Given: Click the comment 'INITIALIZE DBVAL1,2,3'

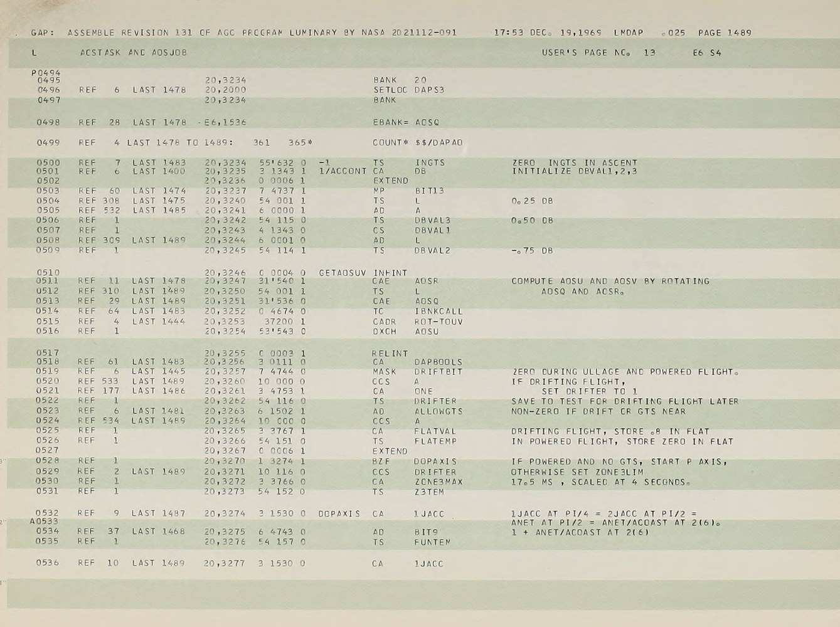Looking at the screenshot, I should (575, 171).
